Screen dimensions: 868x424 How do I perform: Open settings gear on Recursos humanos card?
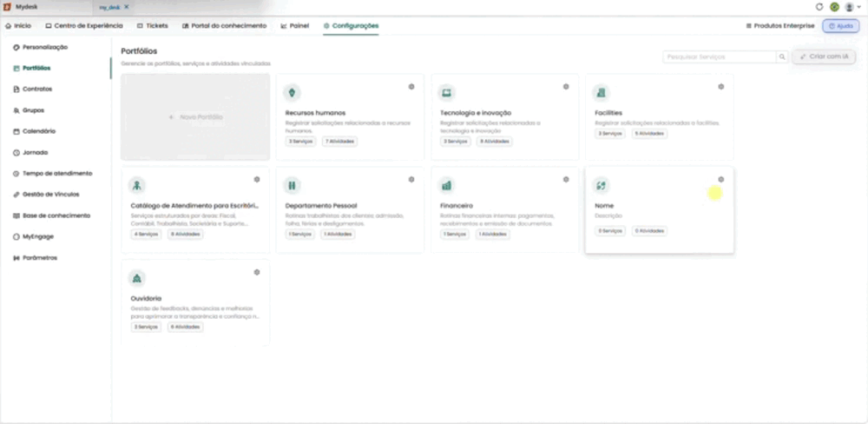pos(411,87)
